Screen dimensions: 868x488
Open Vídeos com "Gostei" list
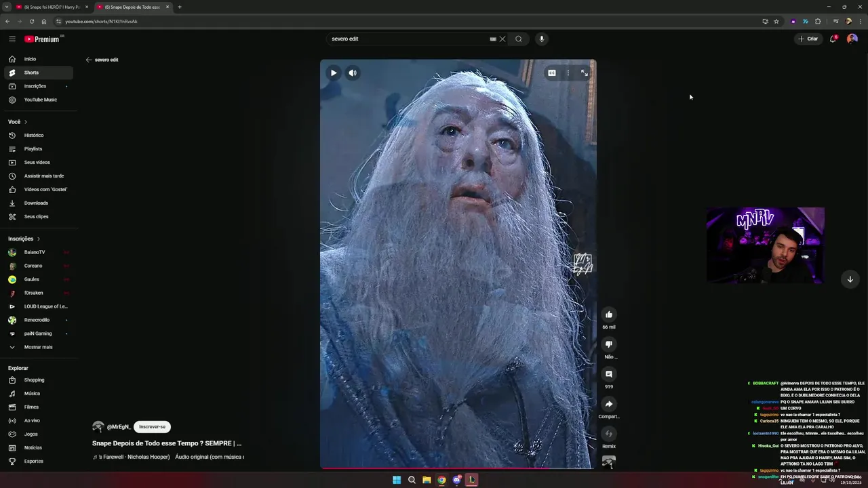[39, 189]
